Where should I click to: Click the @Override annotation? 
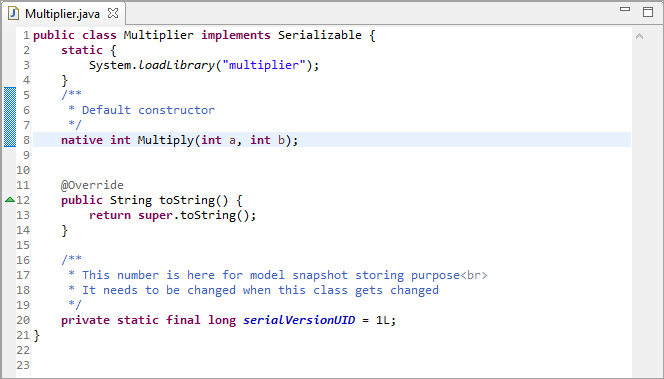click(x=92, y=185)
